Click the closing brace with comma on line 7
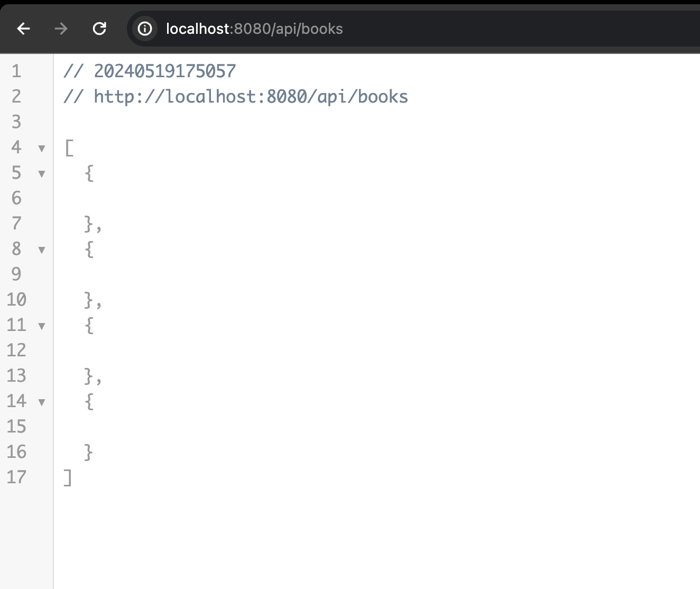700x589 pixels. (93, 224)
